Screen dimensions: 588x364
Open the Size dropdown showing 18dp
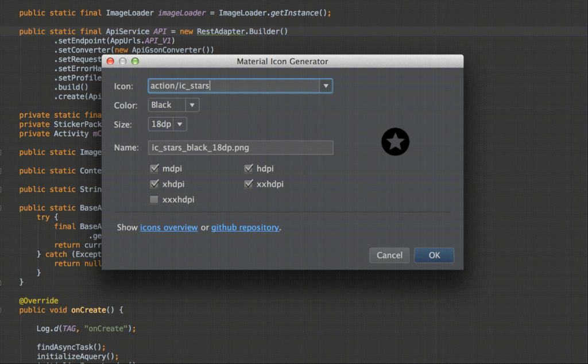click(x=179, y=124)
